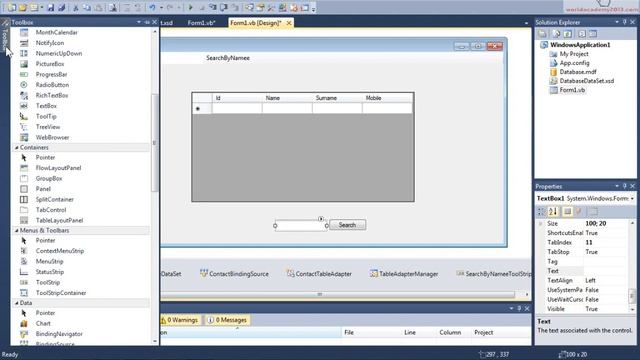
Task: Pick WebBrowser control in Toolbox
Action: (52, 138)
